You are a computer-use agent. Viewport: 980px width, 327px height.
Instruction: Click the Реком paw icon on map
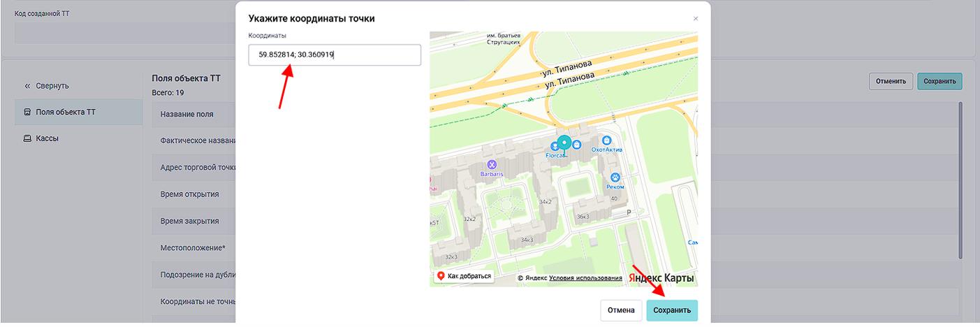pos(615,177)
